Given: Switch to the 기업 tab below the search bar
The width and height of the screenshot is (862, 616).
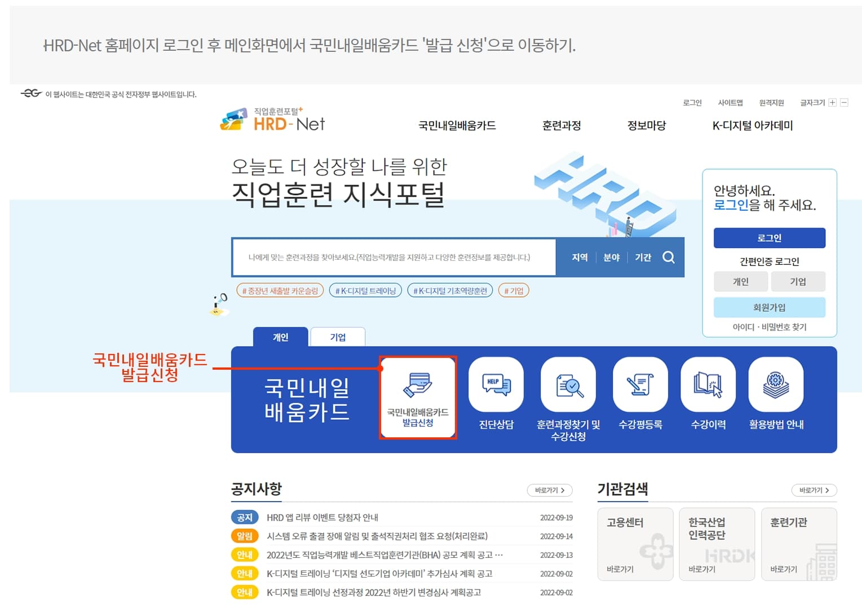Looking at the screenshot, I should tap(338, 336).
